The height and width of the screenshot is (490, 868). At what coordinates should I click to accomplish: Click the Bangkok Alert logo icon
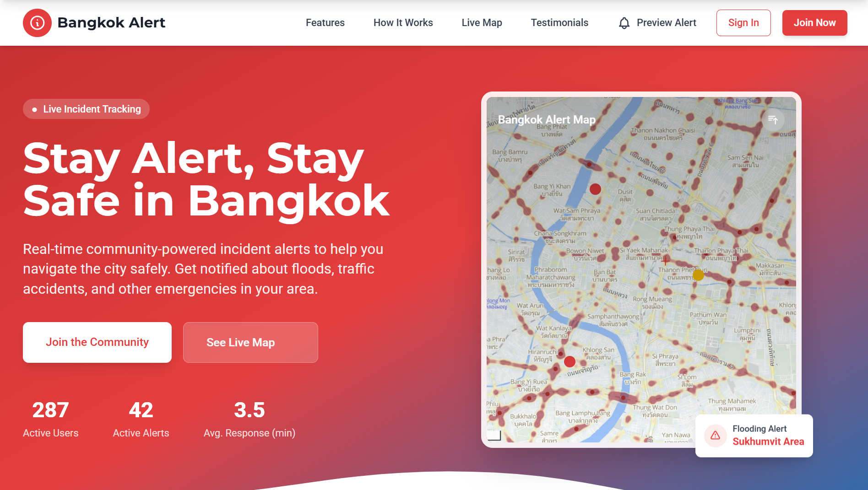[x=37, y=23]
